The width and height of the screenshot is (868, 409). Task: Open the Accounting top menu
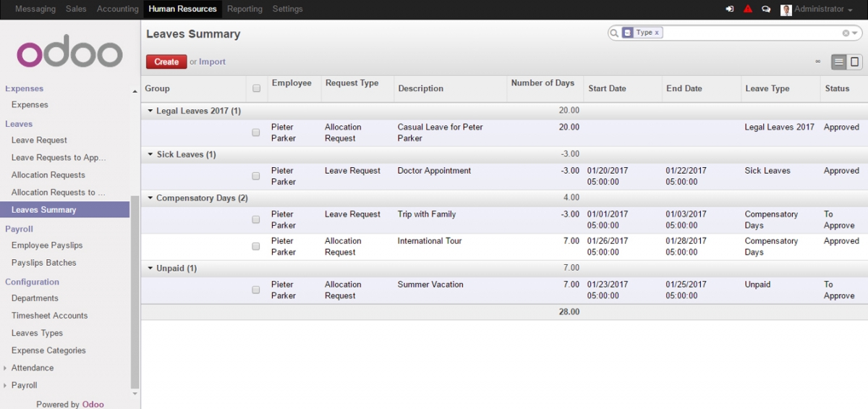pos(117,9)
